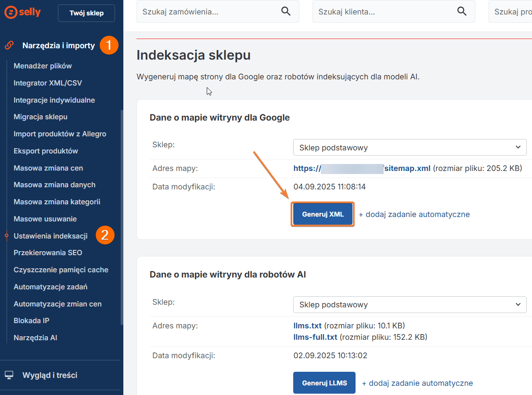Open the llms-full.txt file link
Viewport: 532px width, 395px height.
tap(315, 337)
